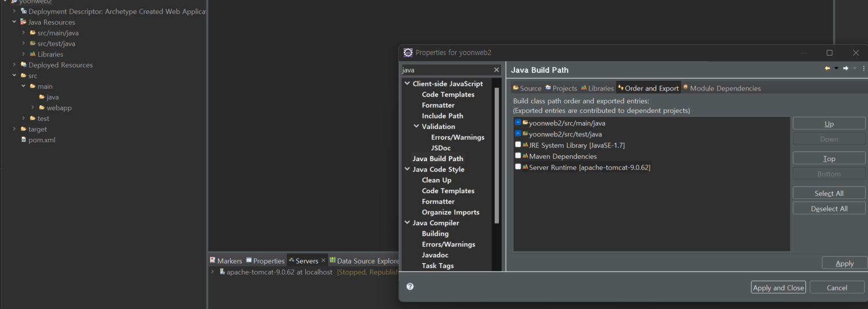
Task: Collapse Client-side JavaScript in preferences tree
Action: 407,84
